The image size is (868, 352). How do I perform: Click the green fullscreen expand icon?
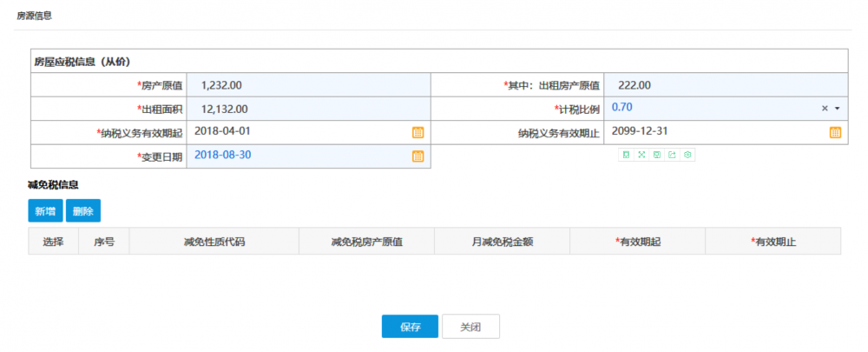[641, 155]
